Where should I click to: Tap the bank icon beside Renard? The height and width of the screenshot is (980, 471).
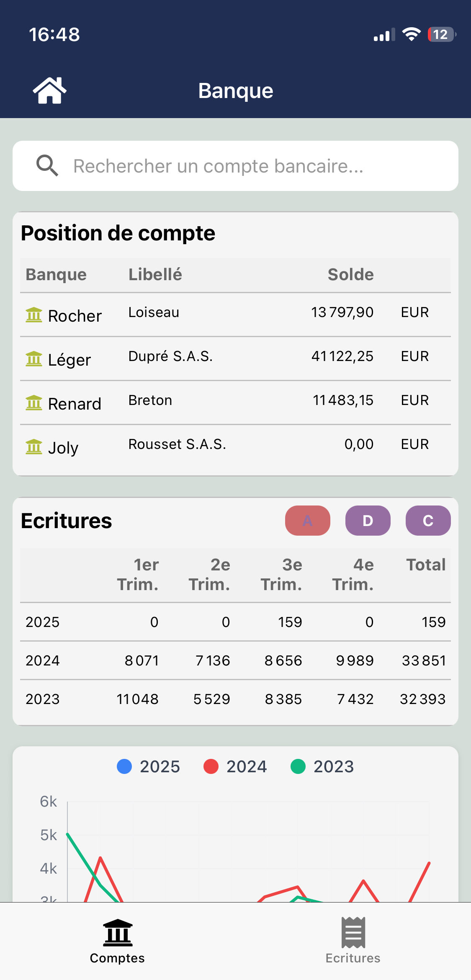click(34, 403)
